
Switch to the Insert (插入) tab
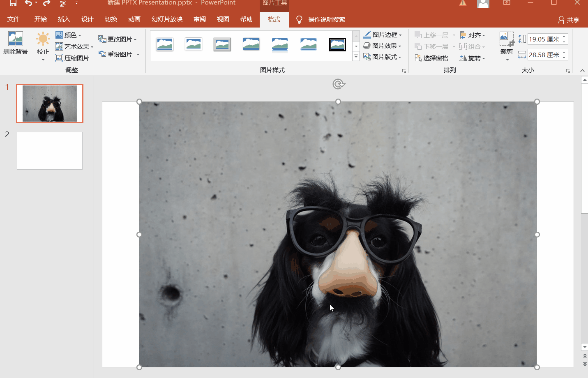click(64, 19)
